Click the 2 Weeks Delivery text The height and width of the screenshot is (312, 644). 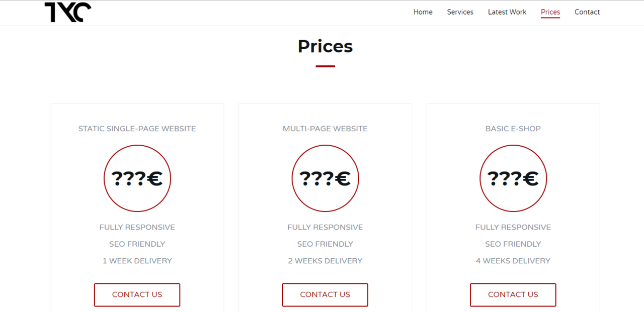coord(325,261)
